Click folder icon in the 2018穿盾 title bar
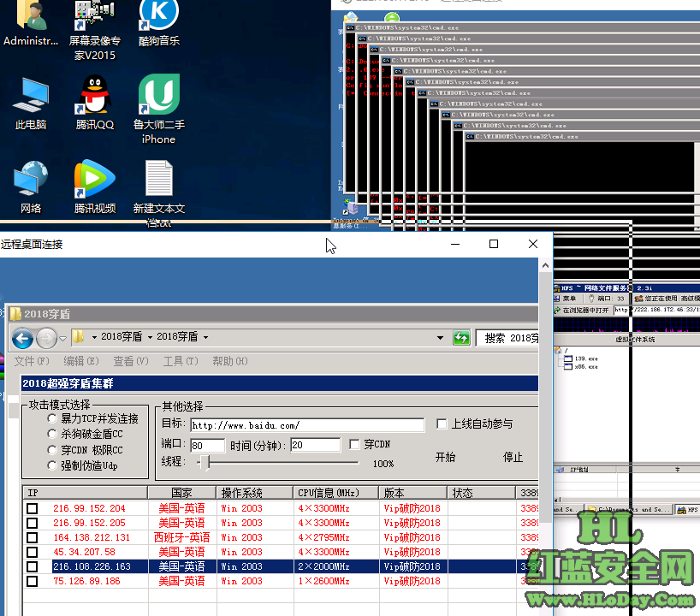Viewport: 700px width, 616px height. (x=15, y=314)
